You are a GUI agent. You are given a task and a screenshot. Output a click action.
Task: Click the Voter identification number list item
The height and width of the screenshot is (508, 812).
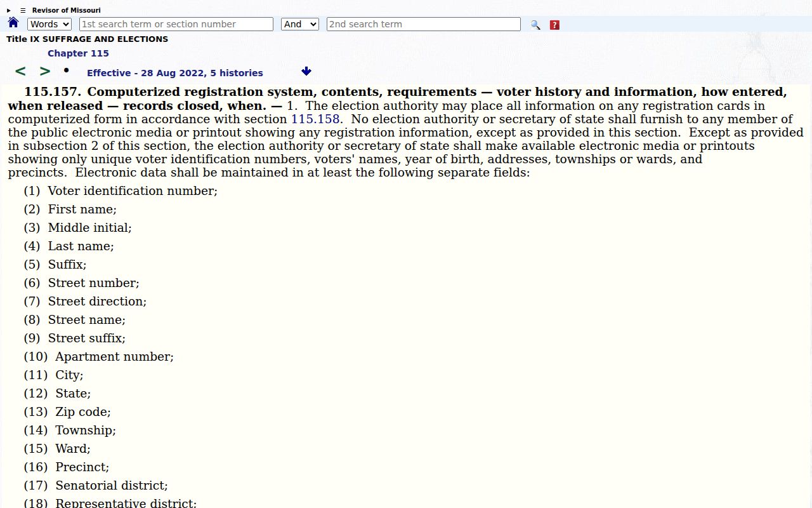pos(121,190)
